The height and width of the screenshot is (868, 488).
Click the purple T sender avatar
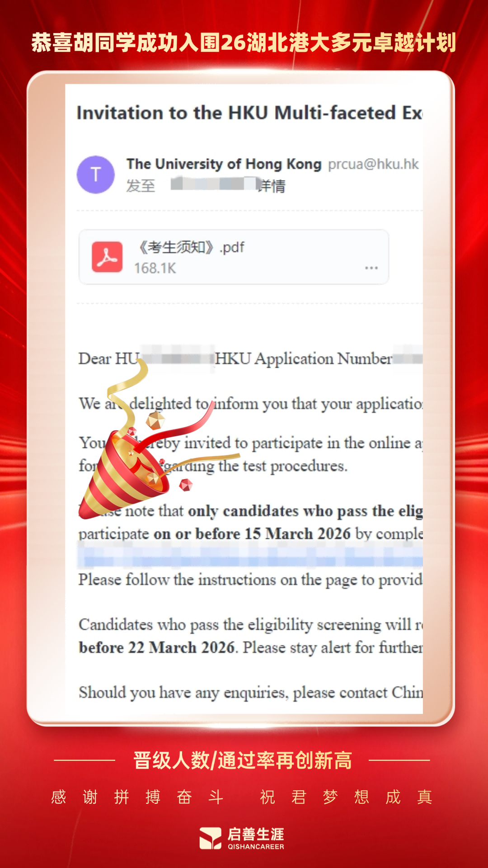click(x=95, y=175)
